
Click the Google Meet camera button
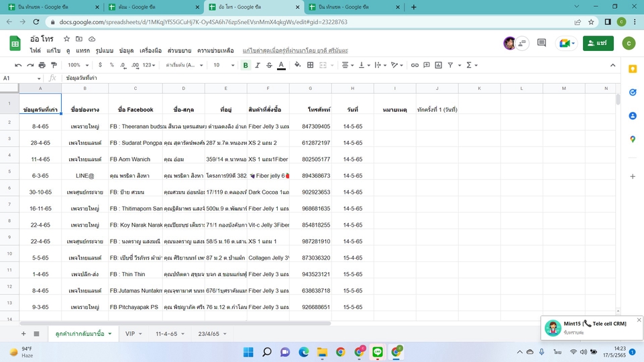click(x=567, y=43)
